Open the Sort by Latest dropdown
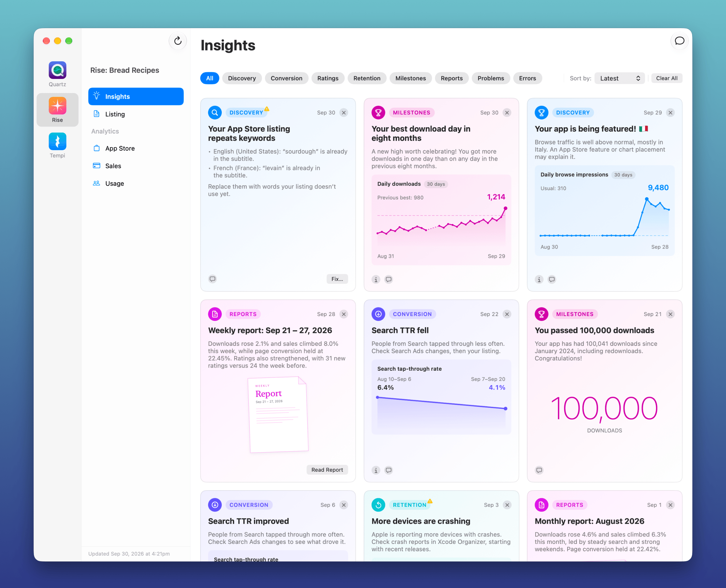 (x=619, y=78)
